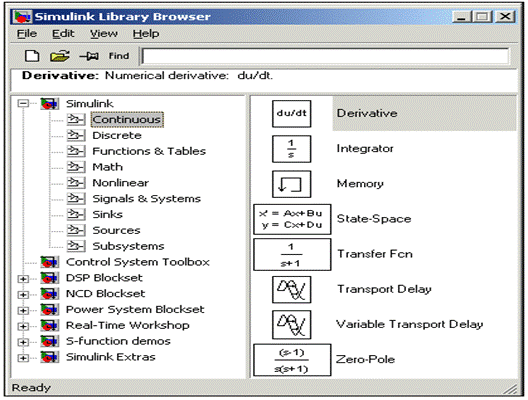Expand the Real-Time Workshop node

point(23,326)
